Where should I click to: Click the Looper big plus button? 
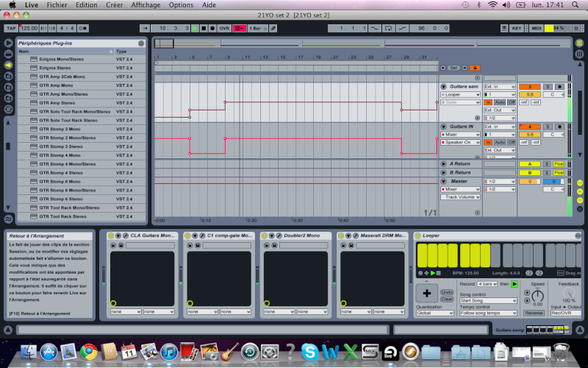pos(427,293)
